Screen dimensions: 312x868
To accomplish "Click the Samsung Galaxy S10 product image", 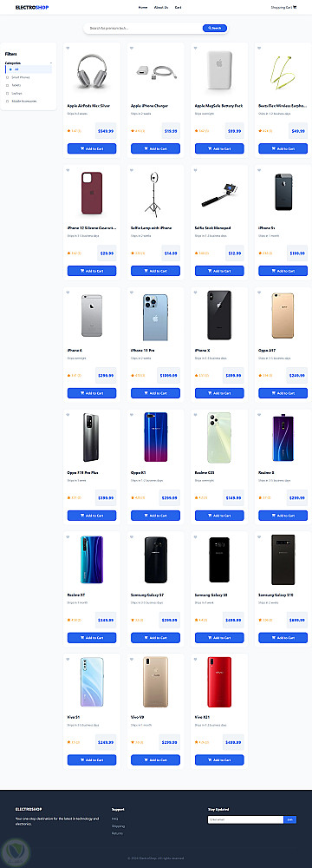I will click(283, 560).
